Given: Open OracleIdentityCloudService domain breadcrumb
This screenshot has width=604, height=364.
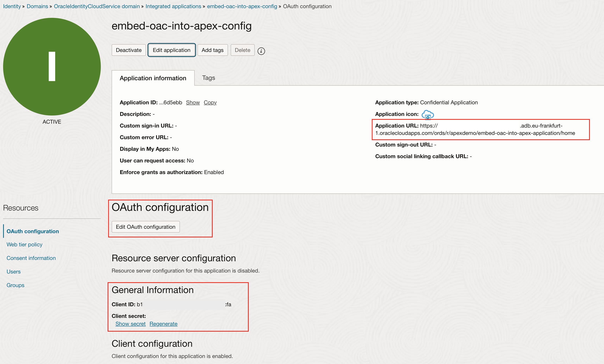Looking at the screenshot, I should coord(97,6).
